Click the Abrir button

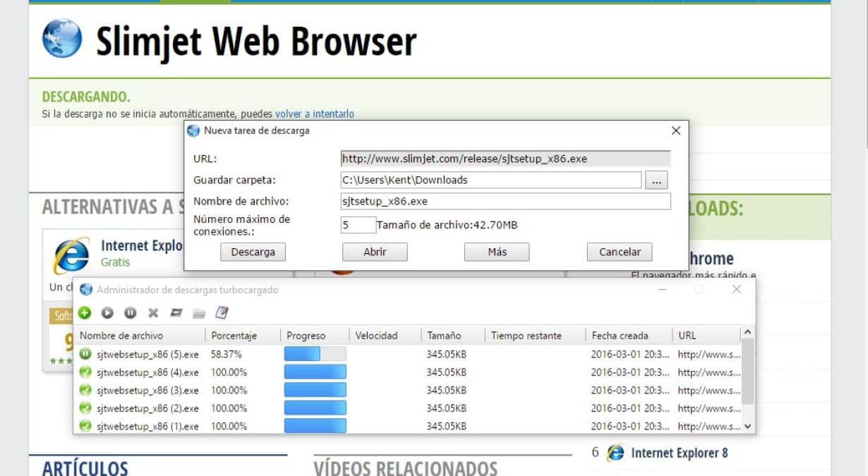[x=375, y=252]
